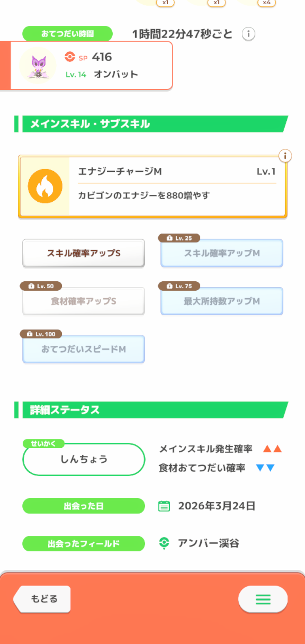The width and height of the screenshot is (305, 644).
Task: Select locked スキル確率アップM sub skill
Action: click(222, 253)
